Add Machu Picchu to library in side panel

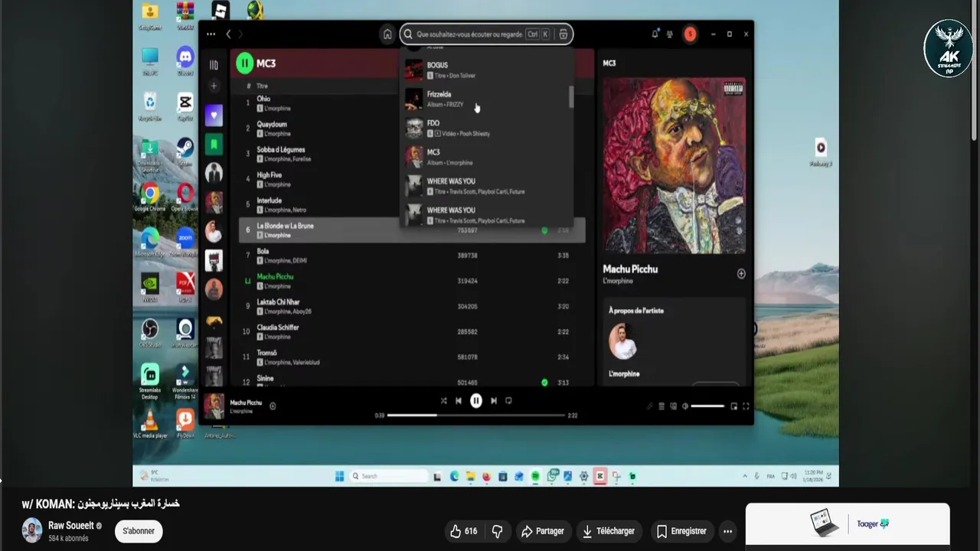point(741,273)
